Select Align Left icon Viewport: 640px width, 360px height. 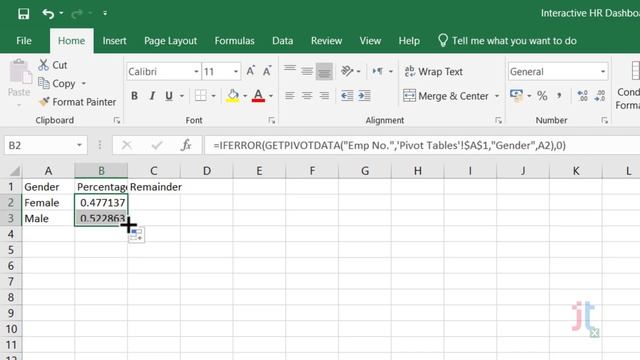tap(290, 96)
